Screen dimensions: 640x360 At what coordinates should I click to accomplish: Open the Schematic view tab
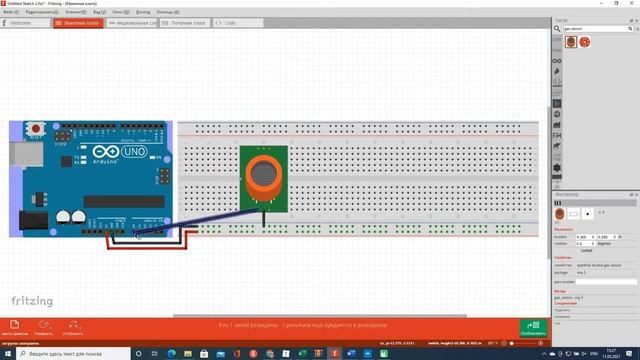click(x=132, y=23)
